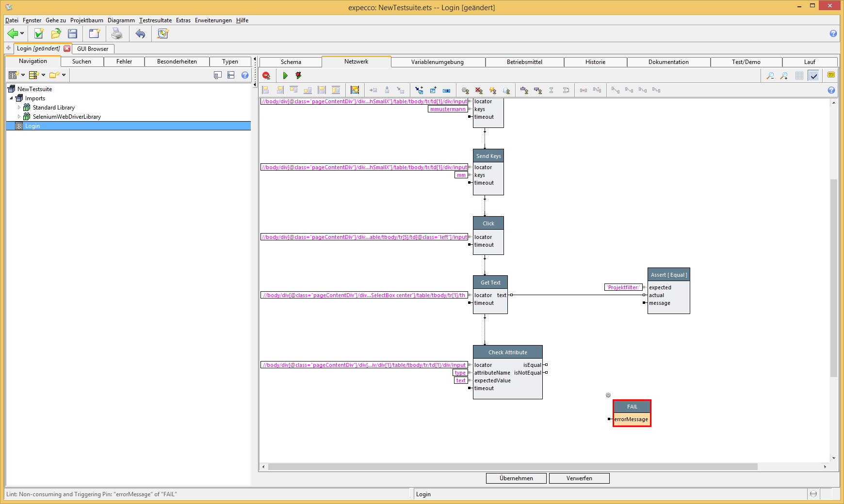Click the Save floppy disk icon
Viewport: 844px width, 504px height.
pos(73,33)
